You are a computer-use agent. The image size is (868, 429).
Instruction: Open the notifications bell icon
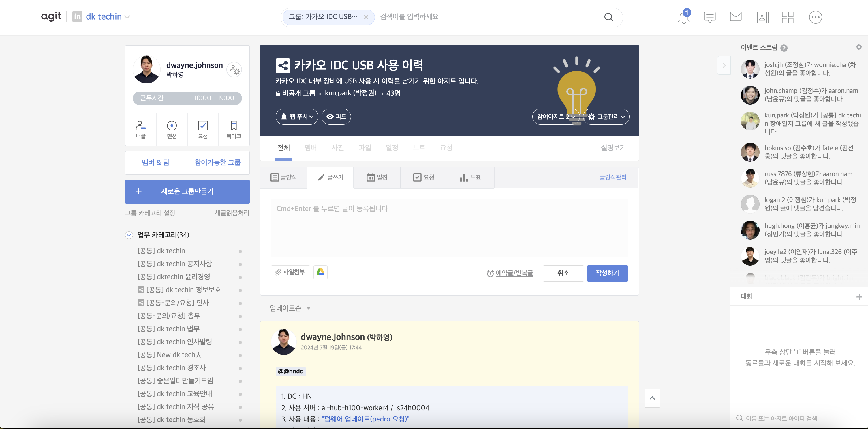pos(684,17)
